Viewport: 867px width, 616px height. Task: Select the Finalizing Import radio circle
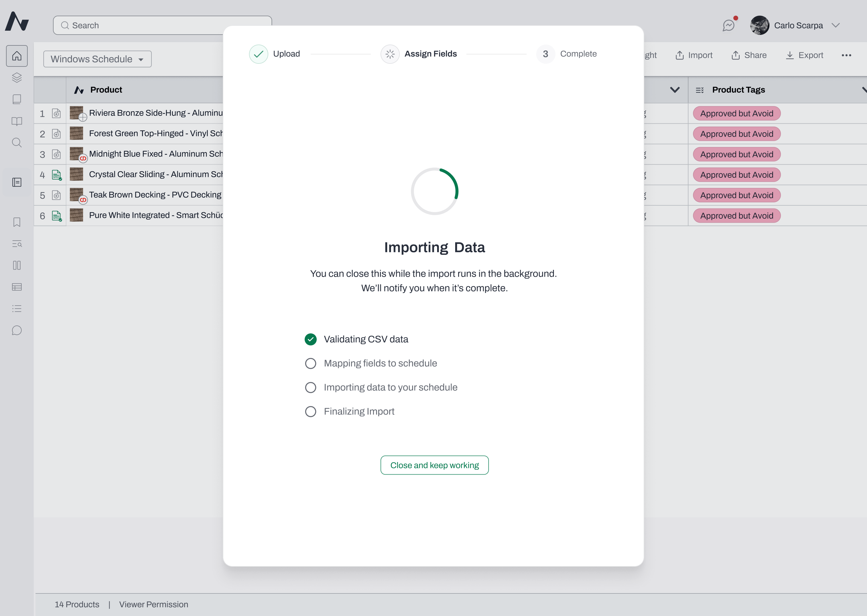point(310,411)
